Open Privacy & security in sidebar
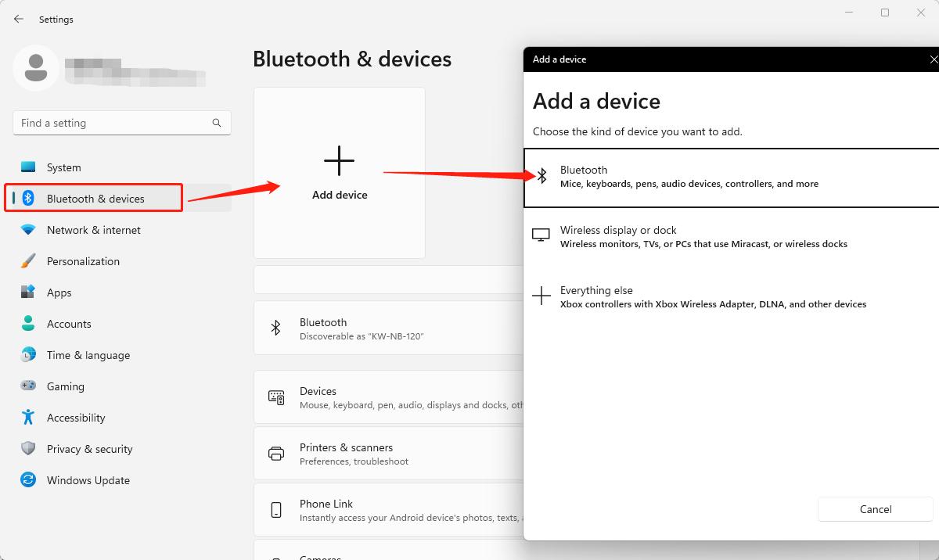939x560 pixels. coord(121,449)
